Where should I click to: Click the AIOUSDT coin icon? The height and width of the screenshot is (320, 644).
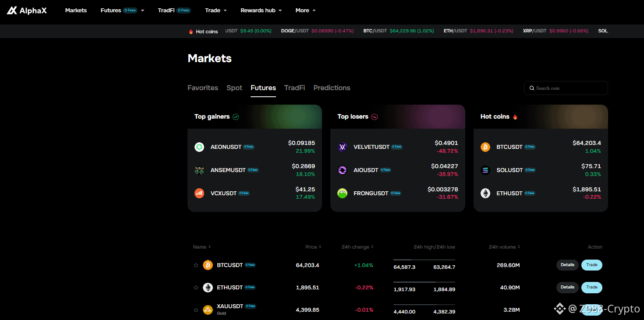(343, 170)
